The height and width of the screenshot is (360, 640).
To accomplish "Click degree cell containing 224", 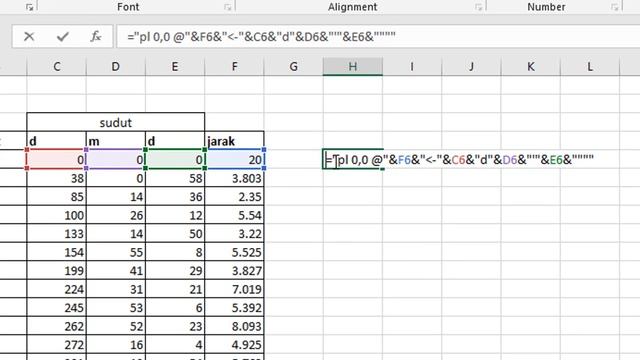I will 57,289.
